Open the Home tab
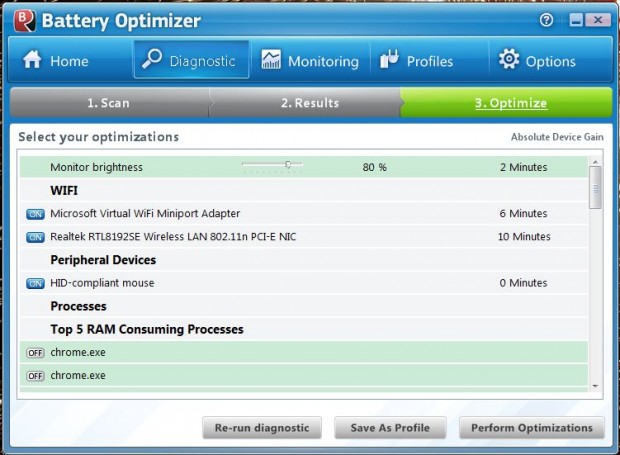 click(x=70, y=60)
